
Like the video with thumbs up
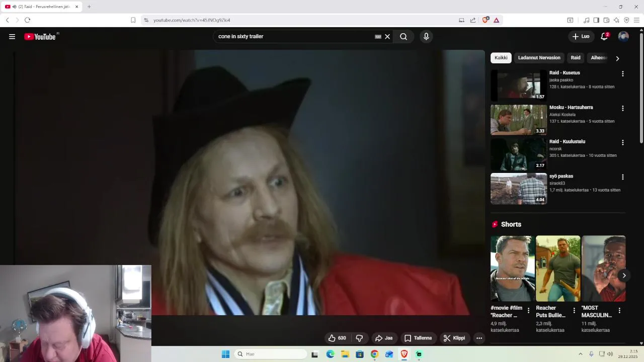point(337,338)
